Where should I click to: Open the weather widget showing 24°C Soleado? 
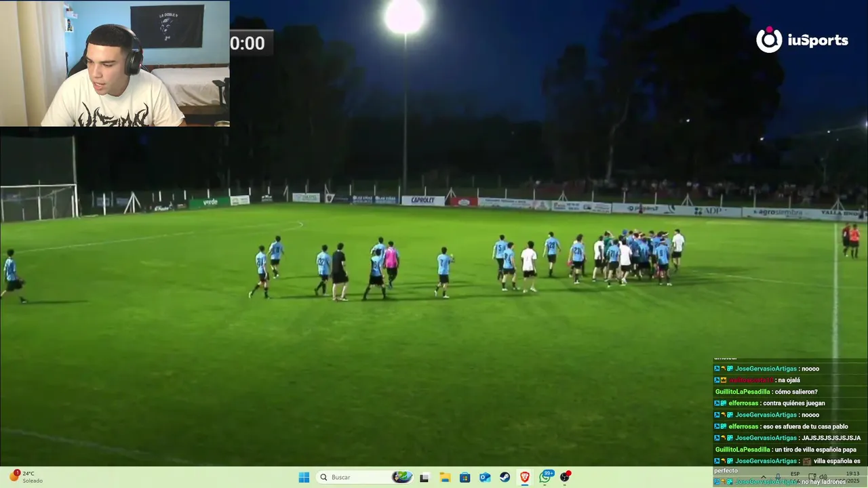26,477
